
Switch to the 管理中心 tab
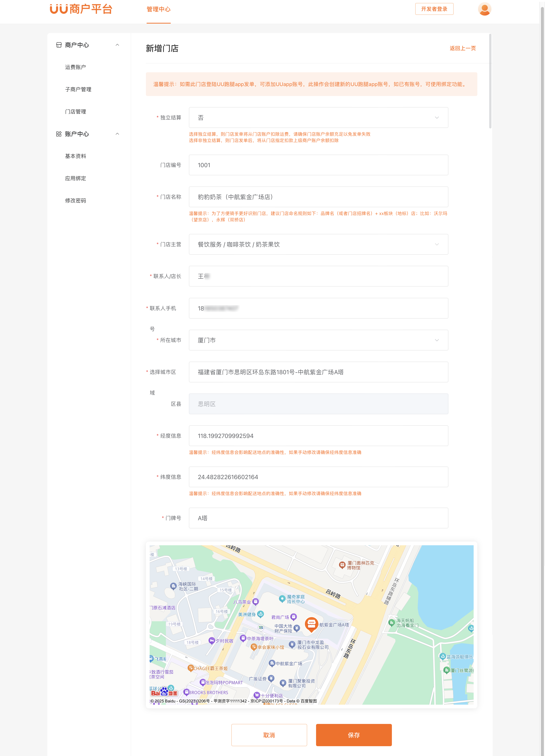[159, 9]
